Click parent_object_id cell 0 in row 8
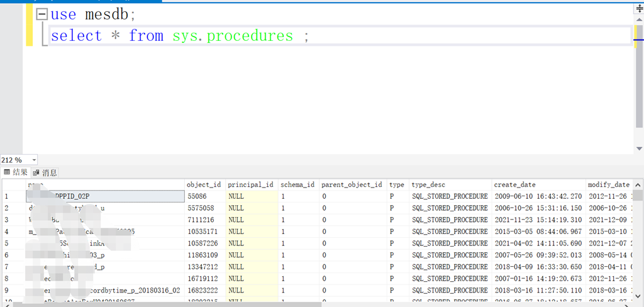The image size is (644, 307). click(353, 278)
